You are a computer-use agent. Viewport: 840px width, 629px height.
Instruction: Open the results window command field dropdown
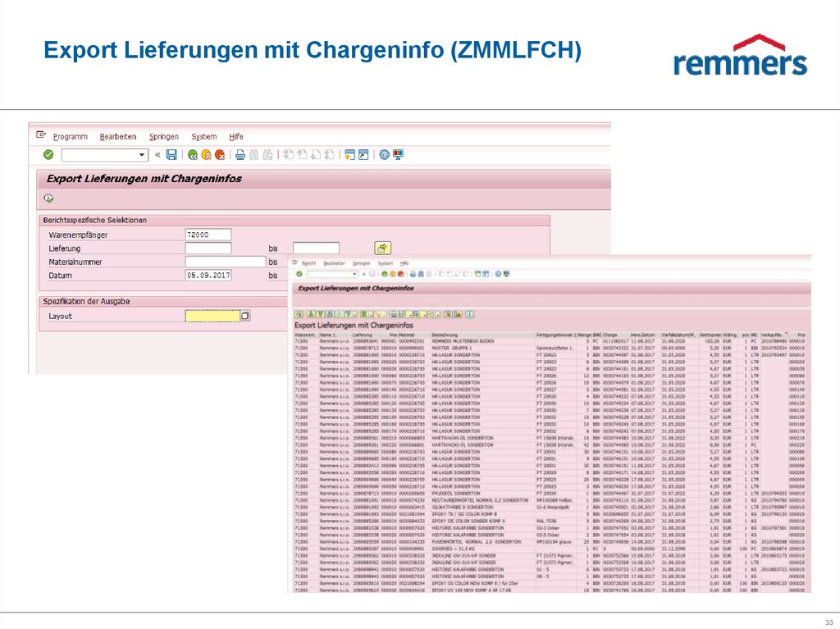[354, 273]
